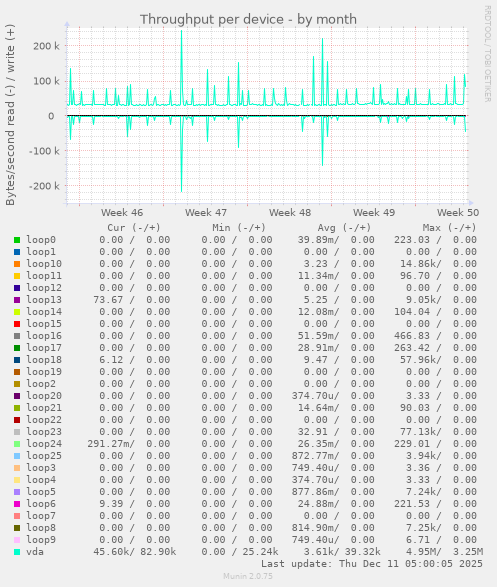497x587 pixels.
Task: Click the Bytes/second y-axis title
Action: (x=10, y=115)
